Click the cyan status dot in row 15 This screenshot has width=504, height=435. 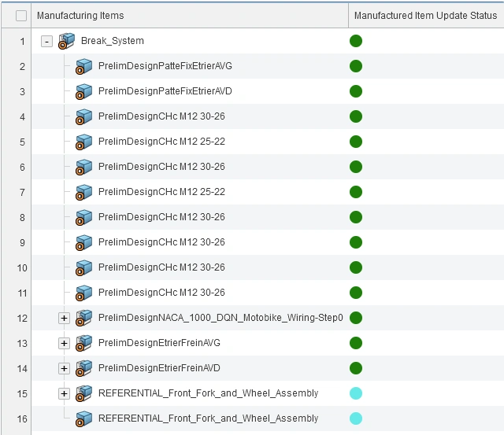356,393
